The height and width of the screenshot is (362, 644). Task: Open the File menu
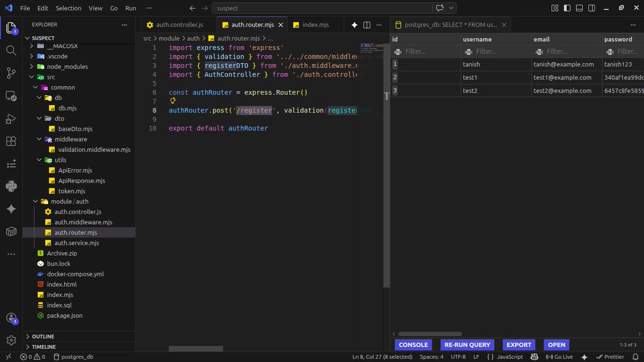coord(25,8)
